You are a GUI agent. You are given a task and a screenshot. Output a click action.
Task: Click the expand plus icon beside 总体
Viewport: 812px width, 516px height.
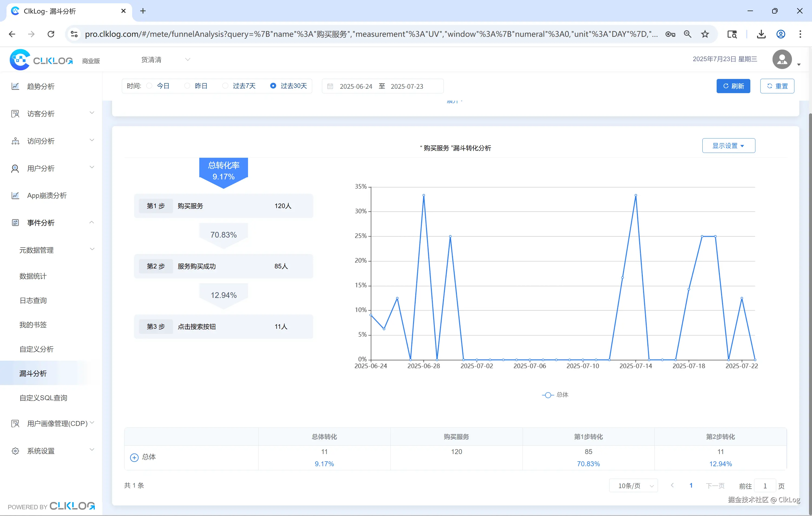click(x=134, y=457)
